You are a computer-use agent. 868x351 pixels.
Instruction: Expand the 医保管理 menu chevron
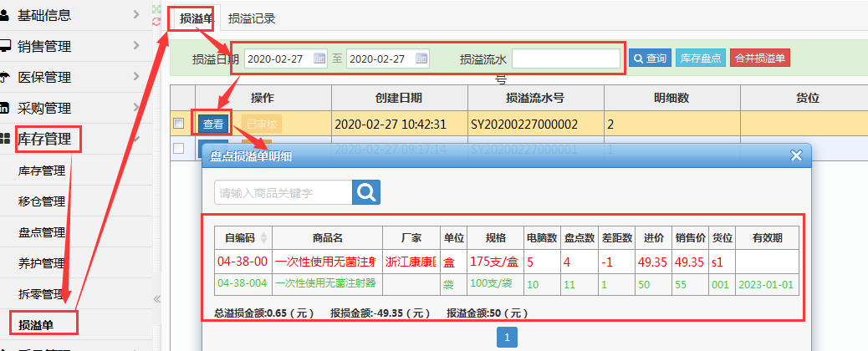pos(136,76)
